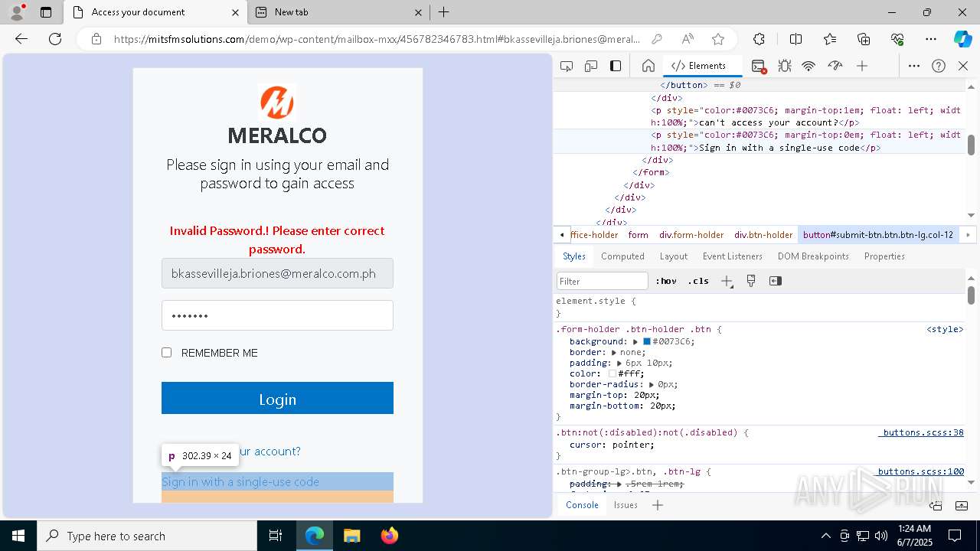Image resolution: width=980 pixels, height=551 pixels.
Task: Toggle the .cls element classes panel
Action: click(698, 281)
